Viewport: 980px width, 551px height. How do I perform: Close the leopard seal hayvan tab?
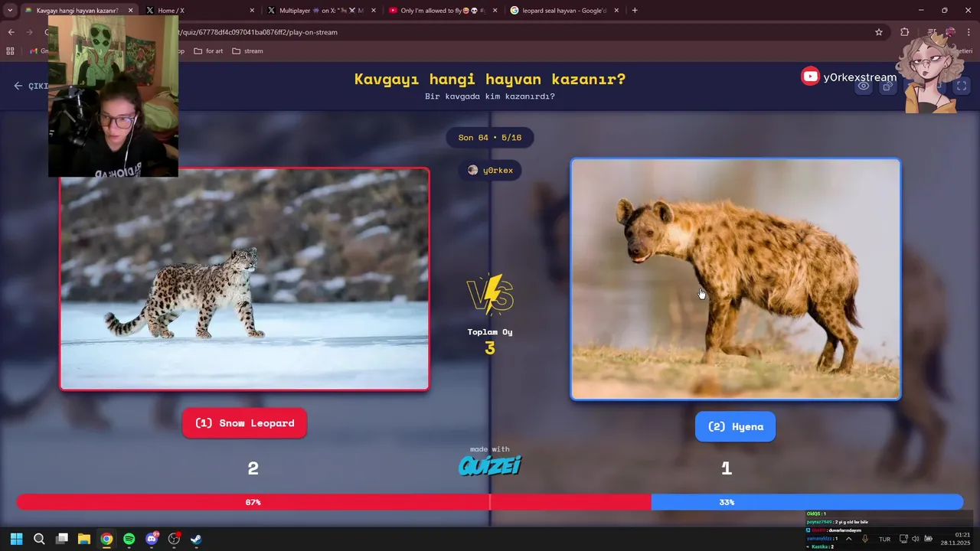[x=616, y=11]
